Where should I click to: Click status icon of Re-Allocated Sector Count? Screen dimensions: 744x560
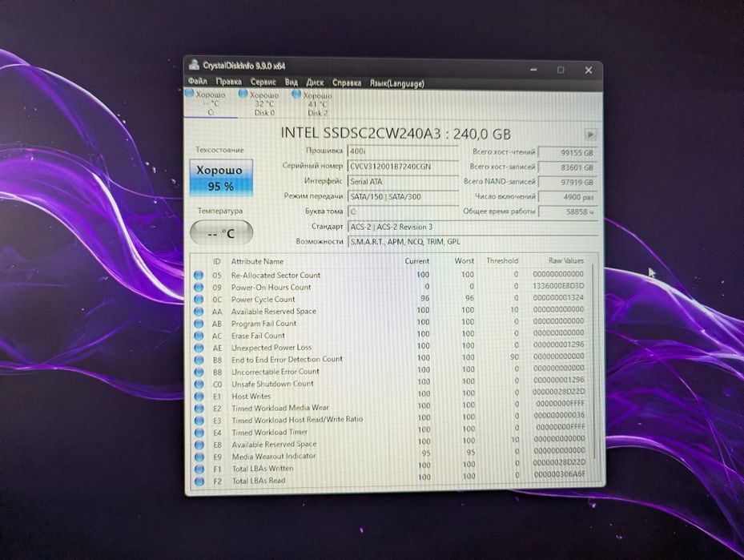(199, 276)
